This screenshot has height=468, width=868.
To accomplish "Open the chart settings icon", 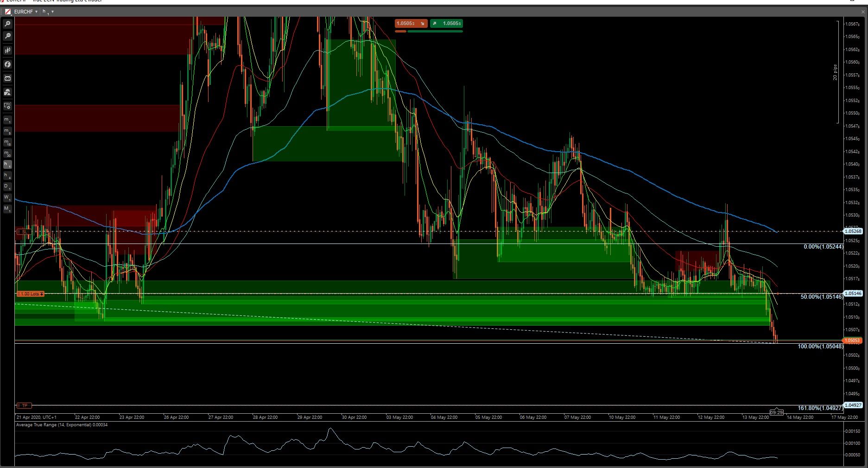I will point(7,106).
